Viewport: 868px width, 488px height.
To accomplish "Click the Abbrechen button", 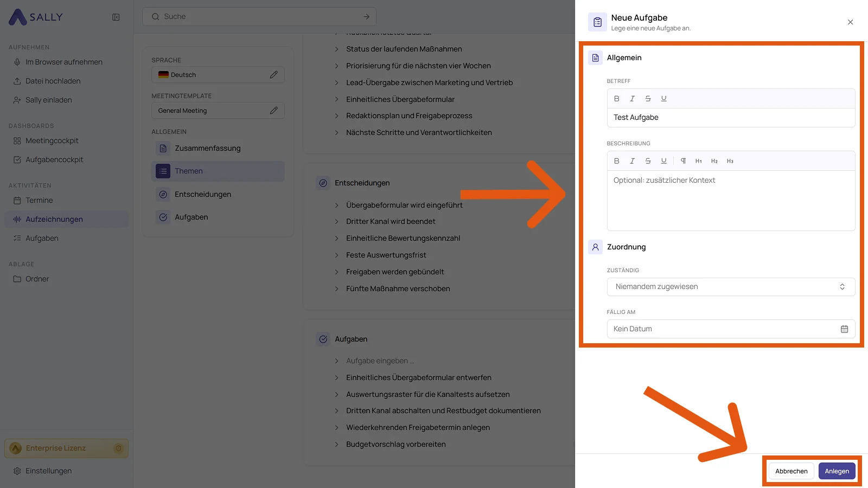I will (x=791, y=471).
